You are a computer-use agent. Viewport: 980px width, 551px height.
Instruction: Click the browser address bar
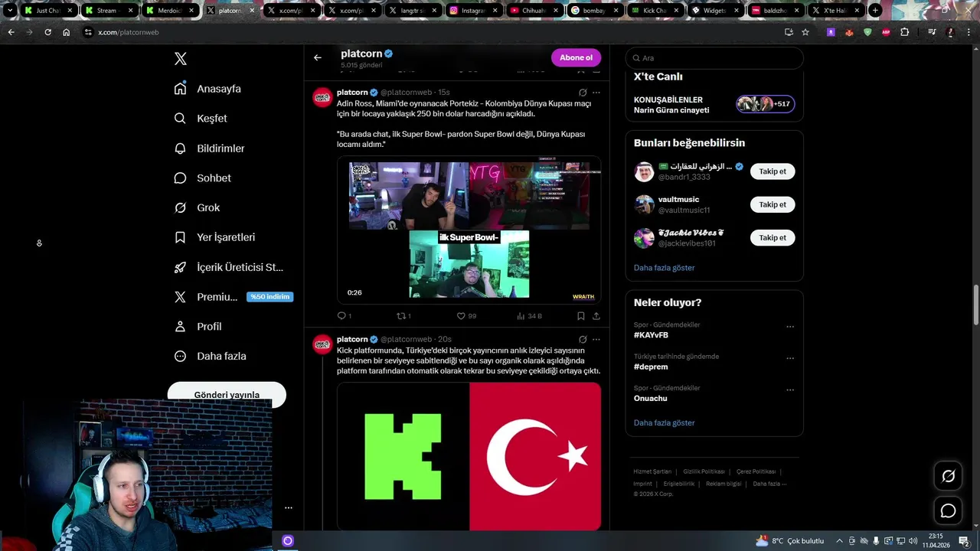[429, 32]
